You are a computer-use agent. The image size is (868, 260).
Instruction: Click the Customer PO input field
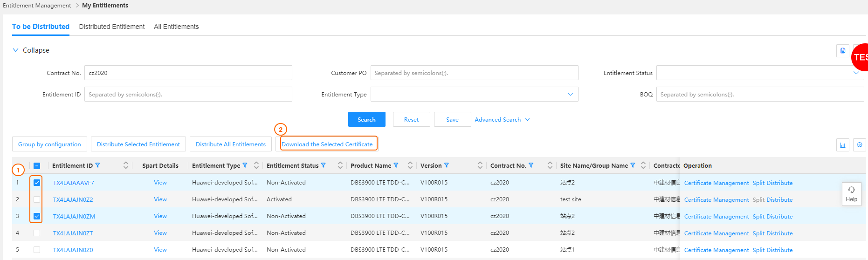tap(474, 73)
